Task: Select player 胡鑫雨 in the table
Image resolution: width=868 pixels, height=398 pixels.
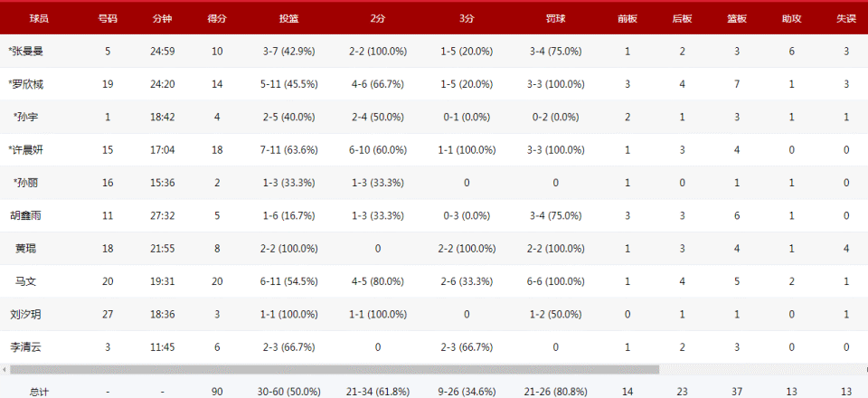Action: (26, 216)
